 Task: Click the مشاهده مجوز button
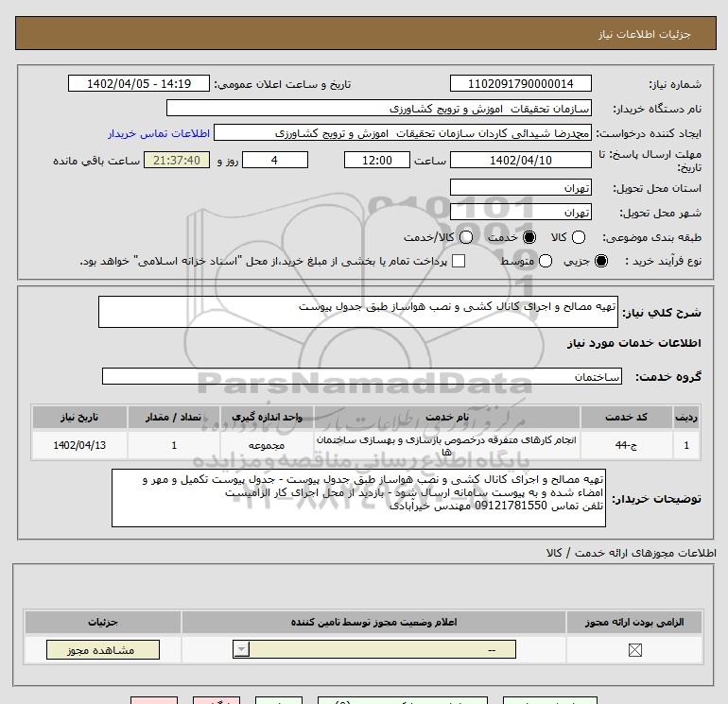tap(103, 650)
